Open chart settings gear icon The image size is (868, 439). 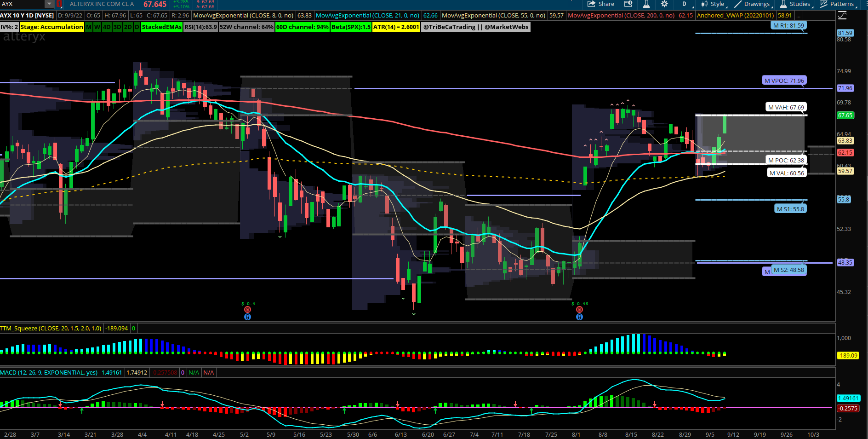pos(664,4)
